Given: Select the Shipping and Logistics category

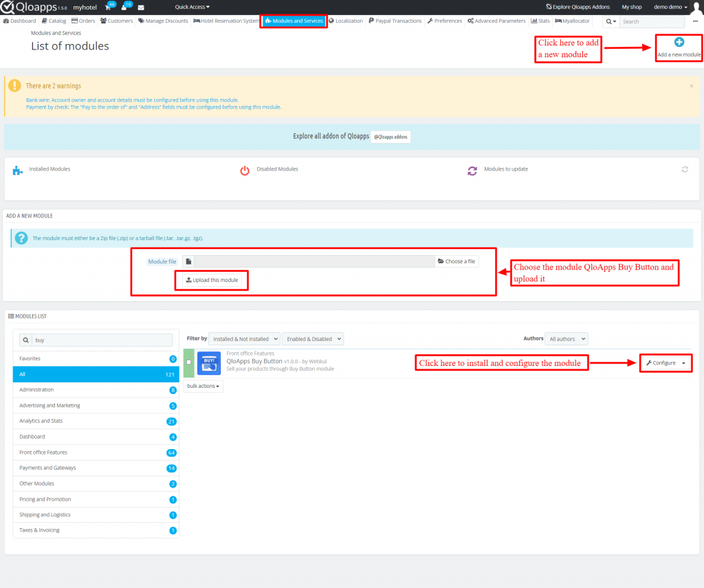Looking at the screenshot, I should [96, 515].
